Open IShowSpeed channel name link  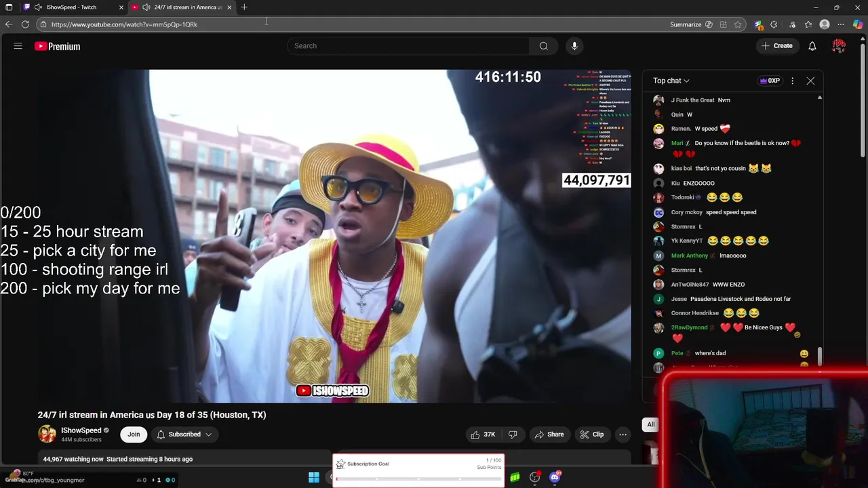pyautogui.click(x=81, y=430)
